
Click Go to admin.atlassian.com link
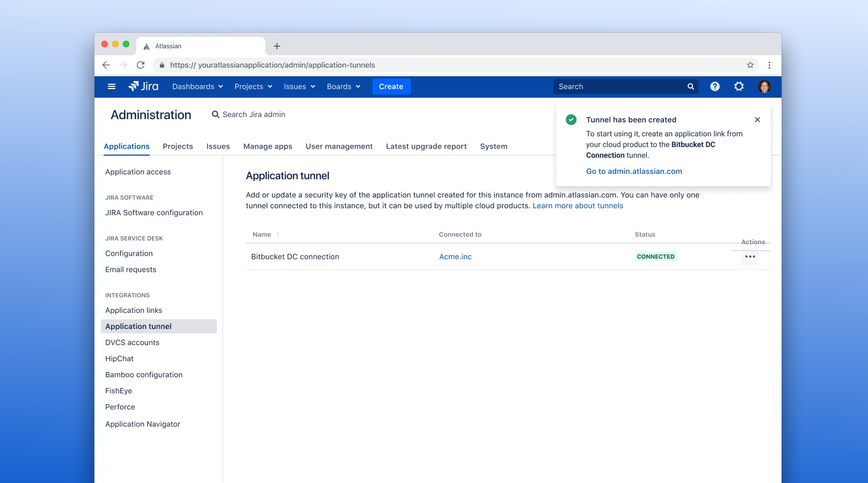634,171
